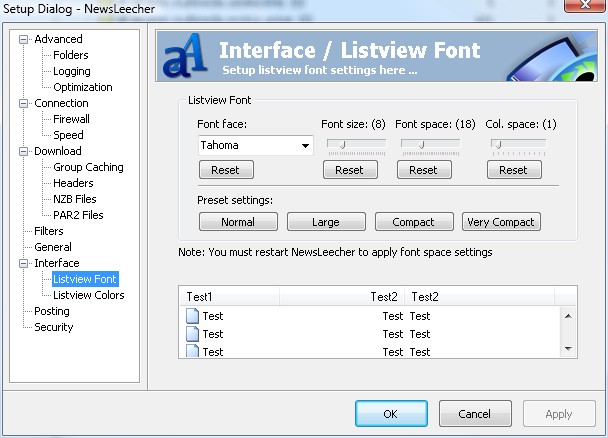
Task: Select Speed under Connection
Action: pos(68,135)
